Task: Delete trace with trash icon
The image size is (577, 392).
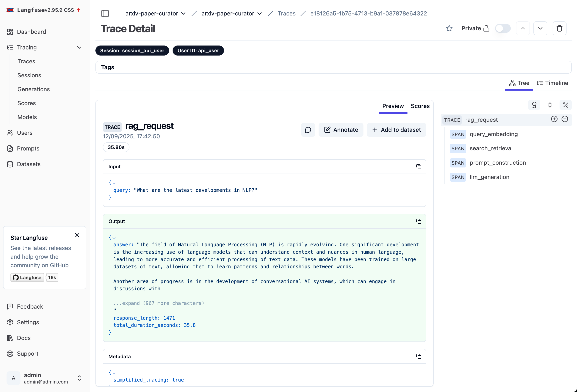Action: (x=559, y=28)
